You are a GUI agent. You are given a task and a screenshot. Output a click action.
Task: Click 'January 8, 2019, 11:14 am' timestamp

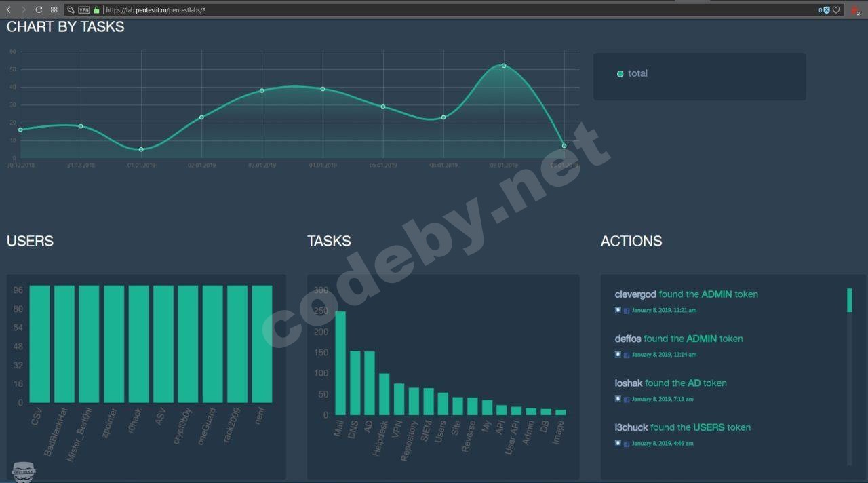[x=664, y=354]
